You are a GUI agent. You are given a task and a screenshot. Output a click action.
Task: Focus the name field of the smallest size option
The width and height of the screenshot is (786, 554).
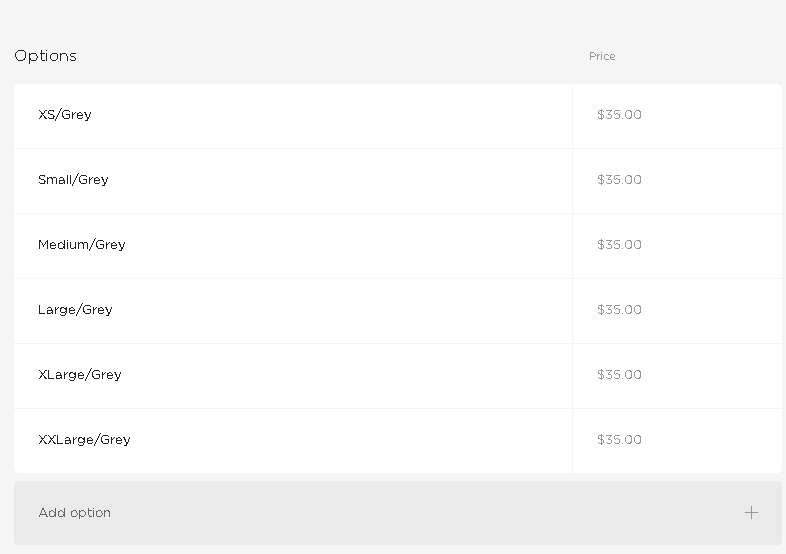pyautogui.click(x=293, y=116)
